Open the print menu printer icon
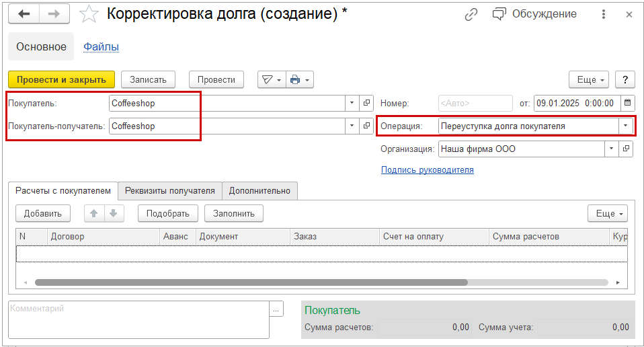Screen dimensions: 644x347 [295, 79]
